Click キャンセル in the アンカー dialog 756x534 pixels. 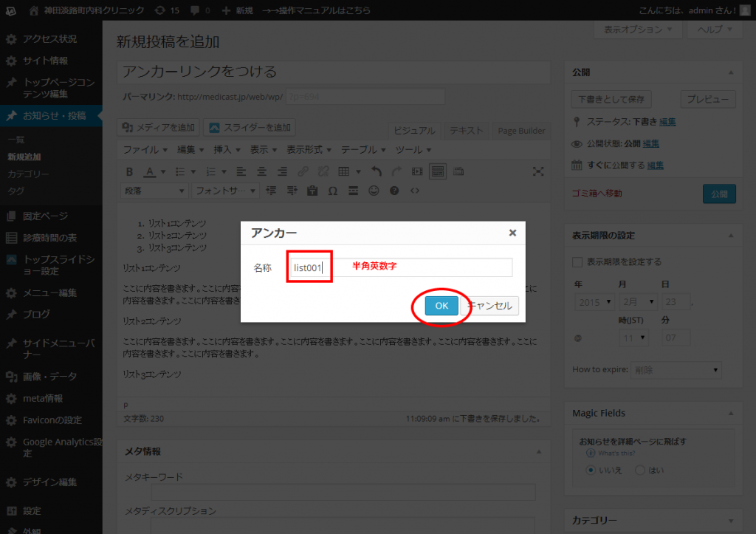pos(490,306)
